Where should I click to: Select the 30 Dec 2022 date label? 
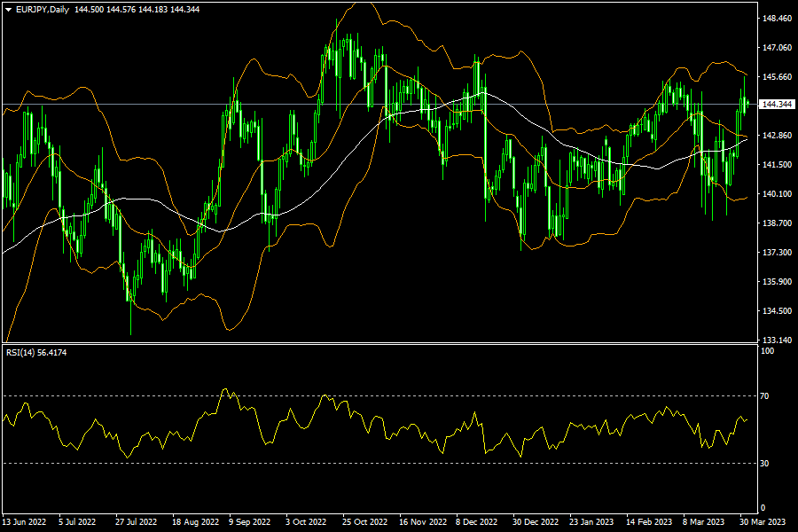tap(536, 522)
